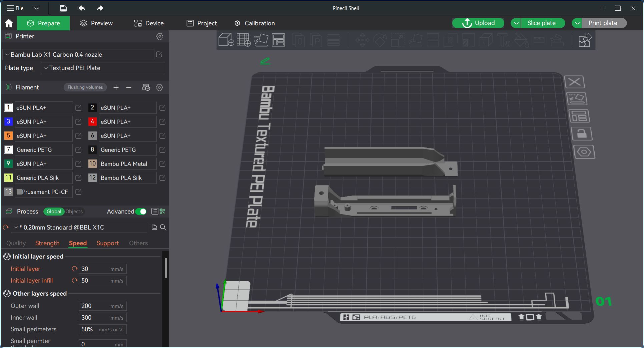Click the Flushing volumes button
644x348 pixels.
(x=85, y=87)
